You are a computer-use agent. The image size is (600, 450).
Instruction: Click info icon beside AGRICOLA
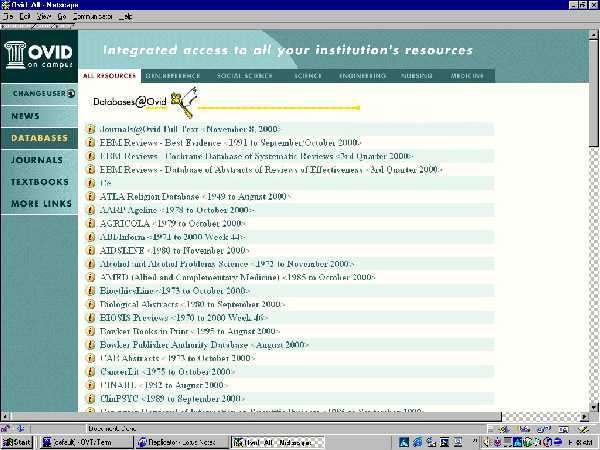coord(90,223)
